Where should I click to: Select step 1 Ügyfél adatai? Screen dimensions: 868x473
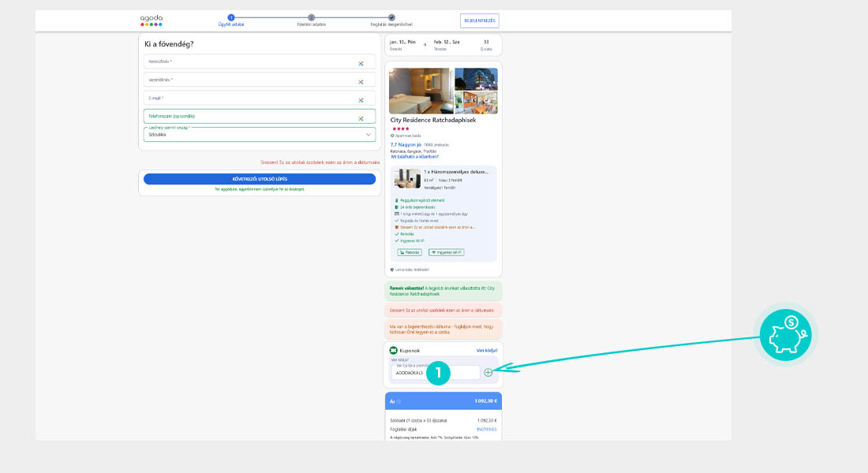point(230,17)
